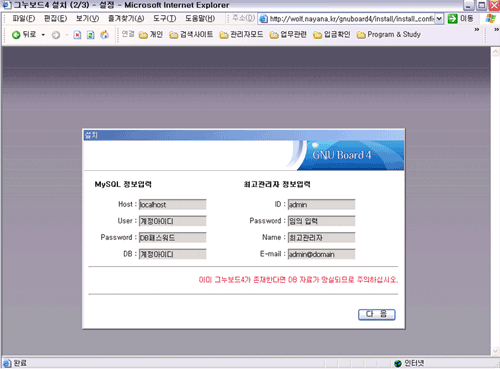Click the '최고관리자 정보입력' heading
Screen dimensions: 500x369
click(x=277, y=184)
